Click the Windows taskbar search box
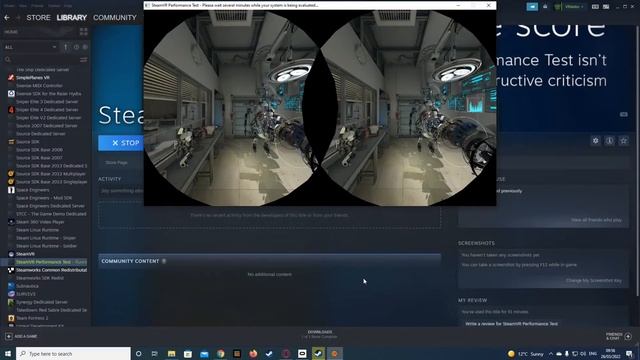Screen dimensions: 640x360 73,353
